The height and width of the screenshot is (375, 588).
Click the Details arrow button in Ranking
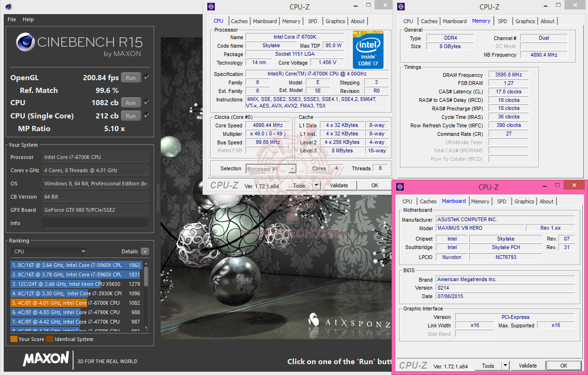pyautogui.click(x=145, y=251)
